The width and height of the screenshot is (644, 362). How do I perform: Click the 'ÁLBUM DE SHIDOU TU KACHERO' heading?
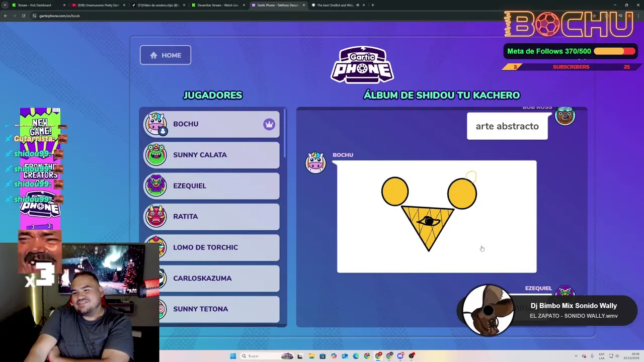point(442,95)
